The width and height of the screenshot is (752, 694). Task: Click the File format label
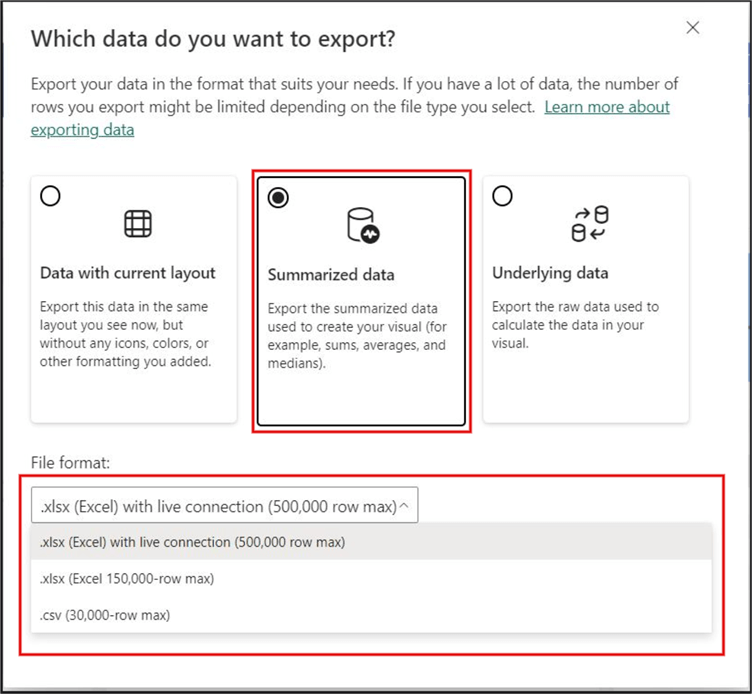point(67,464)
